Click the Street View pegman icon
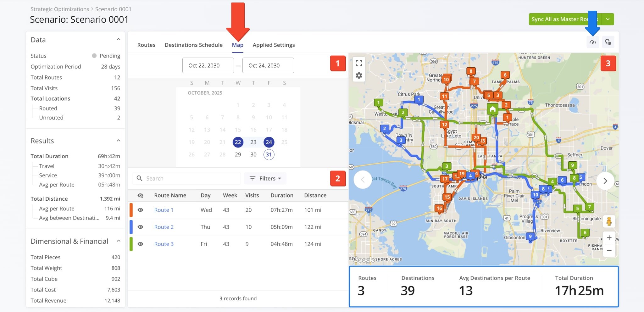Viewport: 644px width, 312px height. 609,222
